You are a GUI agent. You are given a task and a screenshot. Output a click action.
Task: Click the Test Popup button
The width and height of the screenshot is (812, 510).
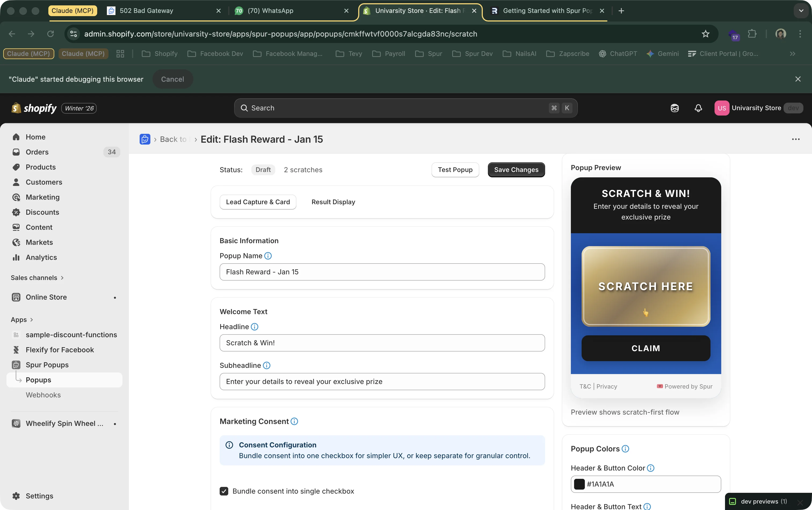point(455,170)
